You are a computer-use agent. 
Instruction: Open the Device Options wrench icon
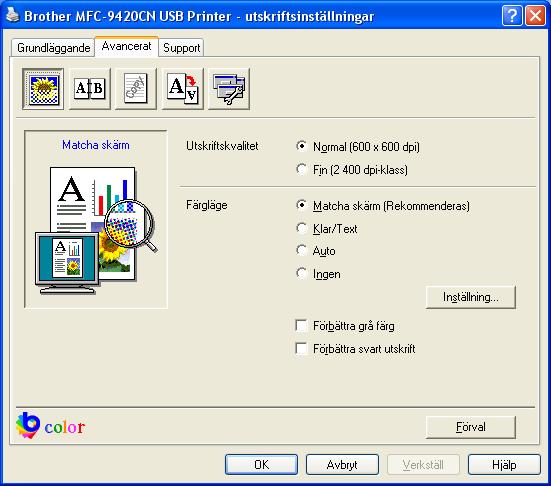[229, 89]
